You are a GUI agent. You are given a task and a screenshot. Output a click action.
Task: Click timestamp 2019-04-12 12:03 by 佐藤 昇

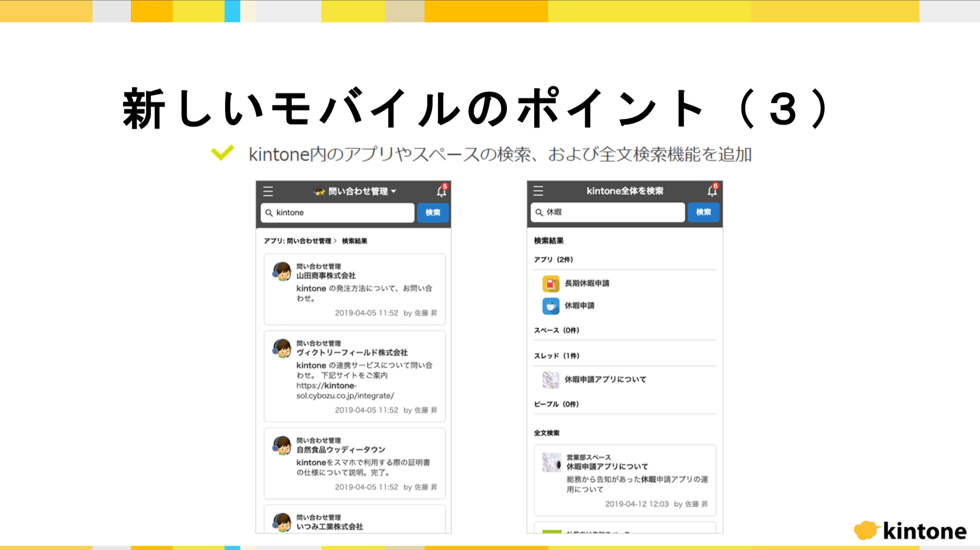(x=656, y=504)
